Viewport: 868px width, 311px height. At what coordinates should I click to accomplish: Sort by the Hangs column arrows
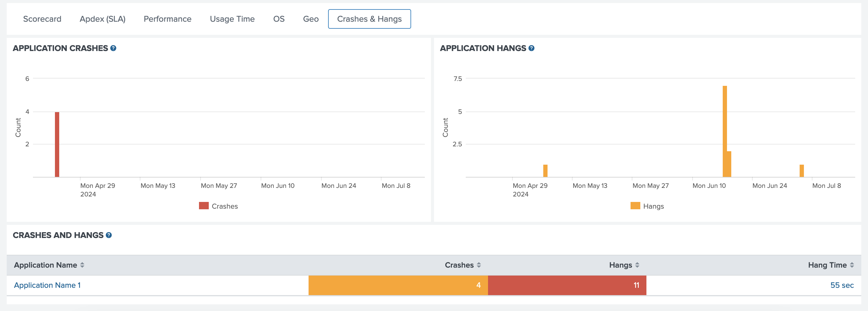[x=637, y=265]
